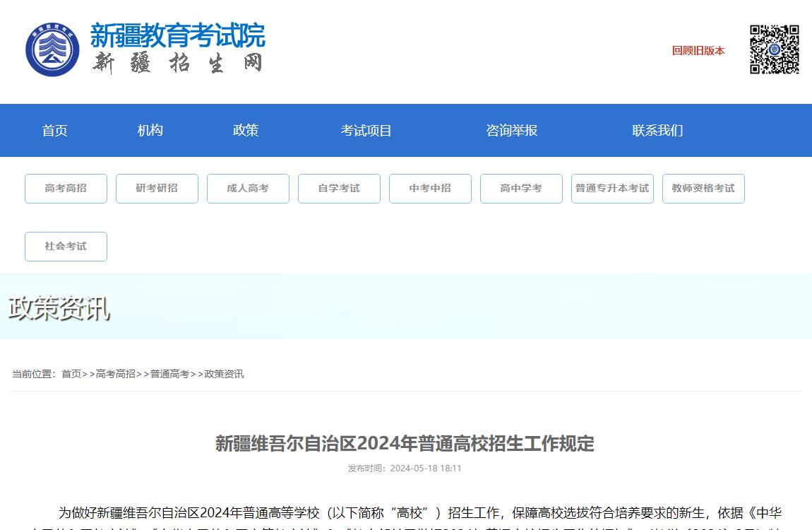Open the 政策 menu

pyautogui.click(x=245, y=130)
